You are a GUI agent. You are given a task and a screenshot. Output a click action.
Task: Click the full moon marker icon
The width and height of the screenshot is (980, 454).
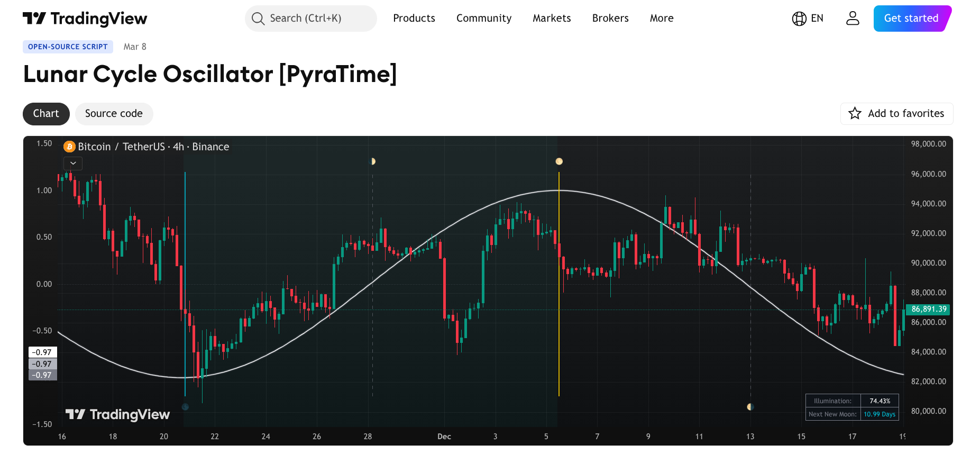tap(559, 161)
